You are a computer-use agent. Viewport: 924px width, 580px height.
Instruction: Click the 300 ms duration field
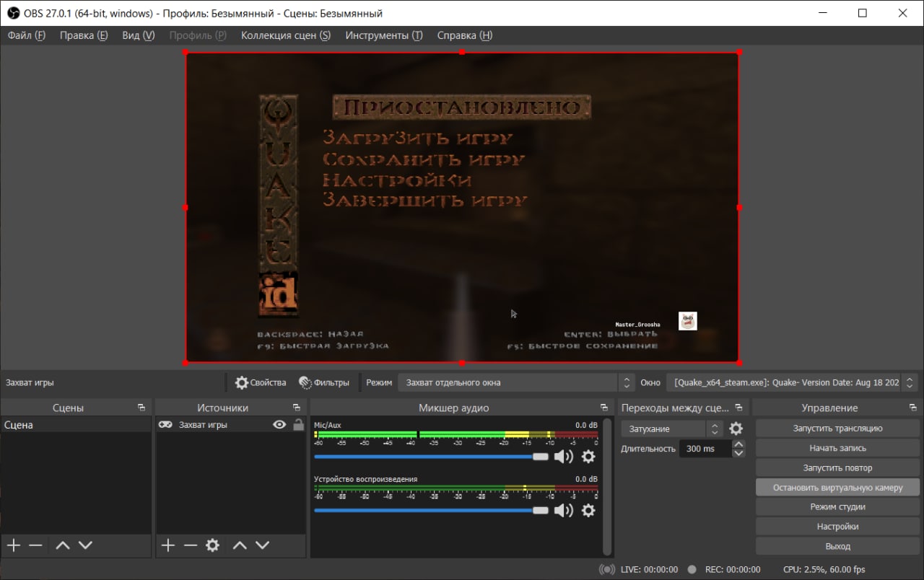coord(705,449)
